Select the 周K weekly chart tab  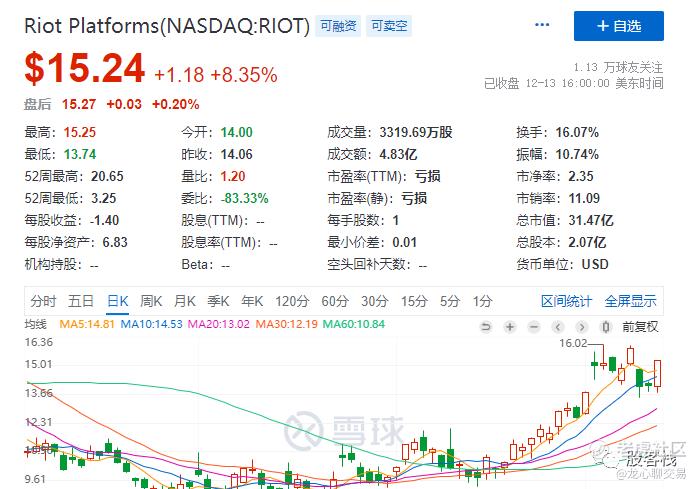(x=151, y=301)
